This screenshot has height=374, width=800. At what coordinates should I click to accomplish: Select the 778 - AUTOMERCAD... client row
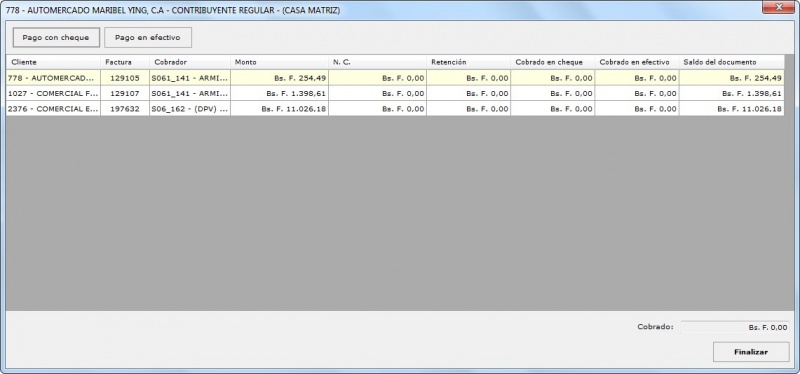[395, 78]
